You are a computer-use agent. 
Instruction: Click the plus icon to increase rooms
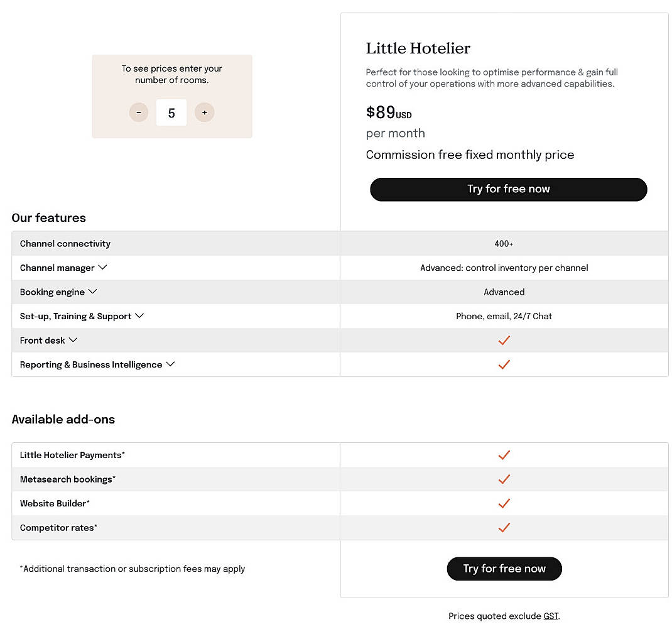pos(204,112)
